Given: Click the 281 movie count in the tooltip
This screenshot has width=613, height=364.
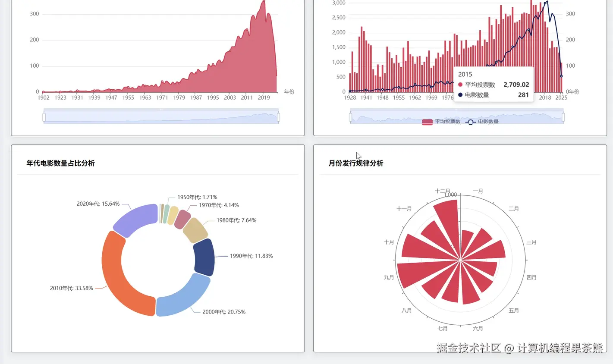Looking at the screenshot, I should click(x=523, y=95).
